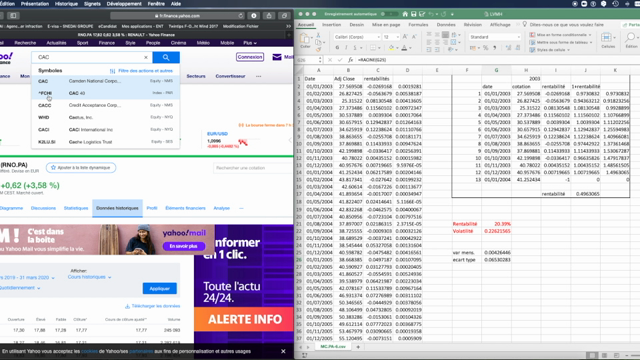
Task: Click the Télécharger les données link
Action: tap(153, 306)
